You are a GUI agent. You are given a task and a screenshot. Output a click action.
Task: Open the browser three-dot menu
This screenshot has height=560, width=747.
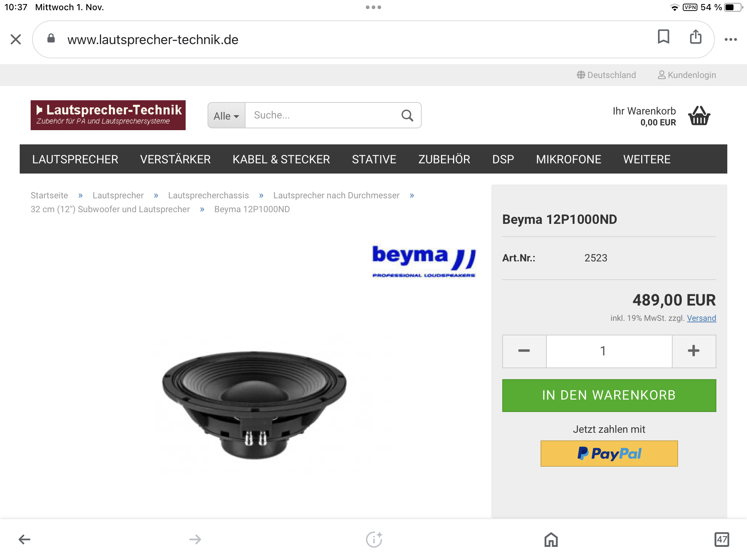click(731, 39)
